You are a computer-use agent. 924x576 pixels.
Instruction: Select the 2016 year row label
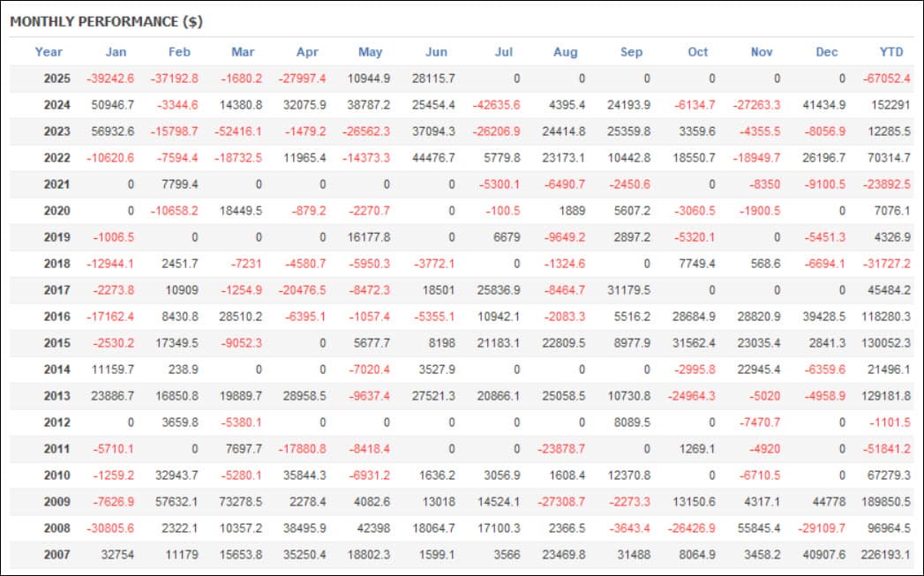click(x=57, y=317)
